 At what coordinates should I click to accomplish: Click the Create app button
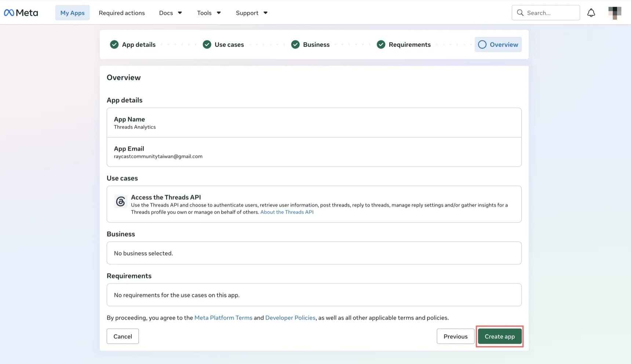(x=500, y=337)
